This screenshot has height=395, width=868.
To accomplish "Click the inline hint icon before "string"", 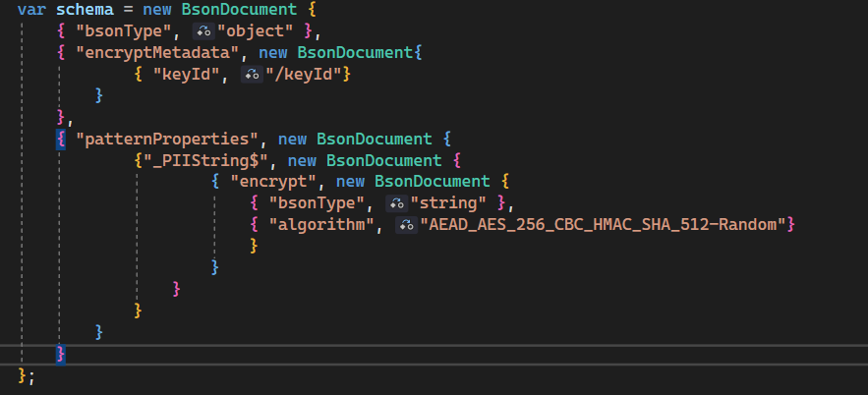I will pos(396,202).
